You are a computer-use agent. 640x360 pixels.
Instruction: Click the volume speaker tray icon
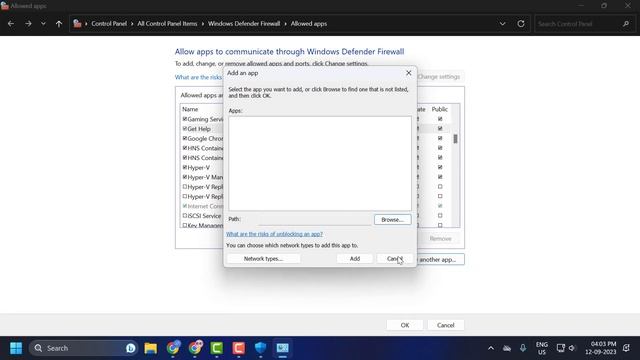(x=572, y=348)
